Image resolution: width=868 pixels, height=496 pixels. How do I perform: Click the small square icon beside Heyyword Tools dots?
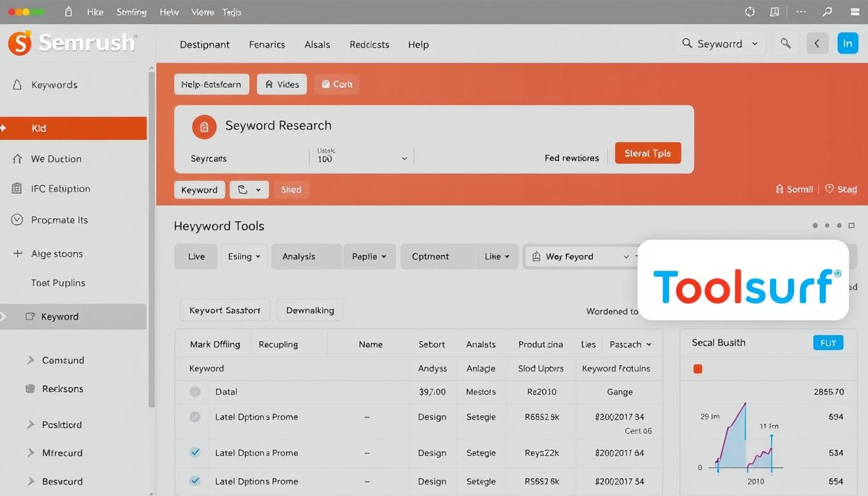(x=851, y=226)
